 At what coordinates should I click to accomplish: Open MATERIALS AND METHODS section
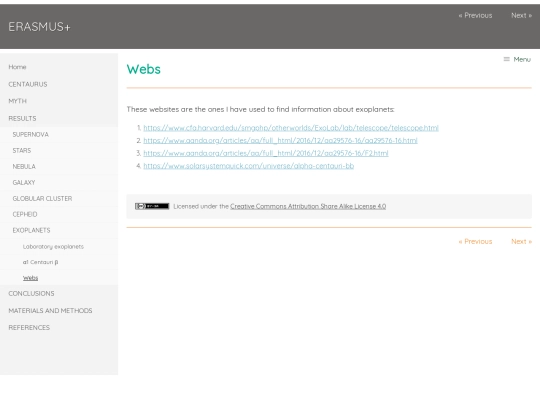pos(50,311)
